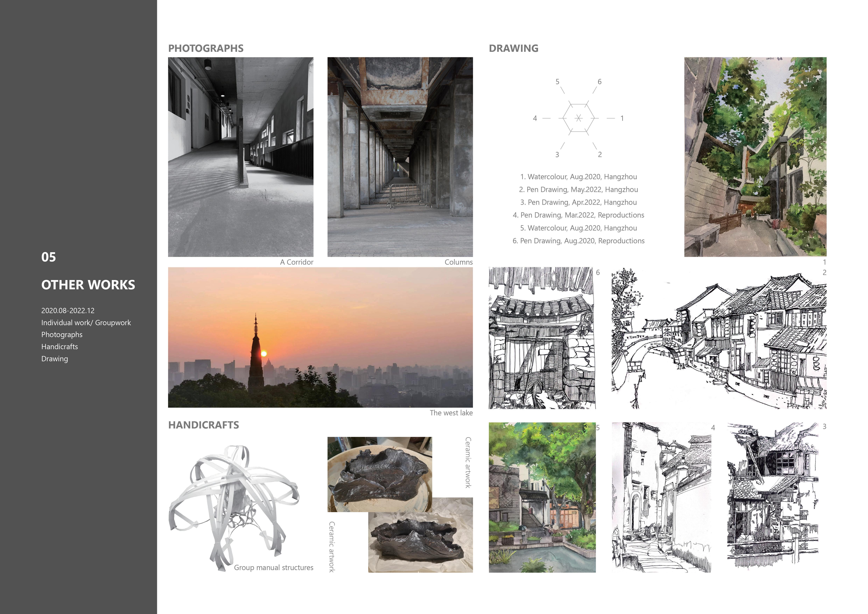Image resolution: width=868 pixels, height=614 pixels.
Task: Click the "Group manual structures" caption
Action: tap(273, 567)
